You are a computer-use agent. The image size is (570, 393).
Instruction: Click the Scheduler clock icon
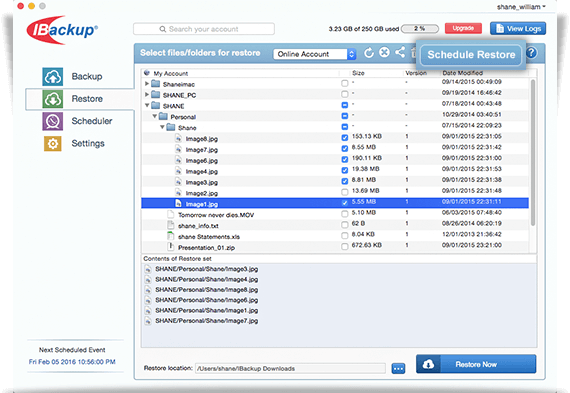point(53,121)
